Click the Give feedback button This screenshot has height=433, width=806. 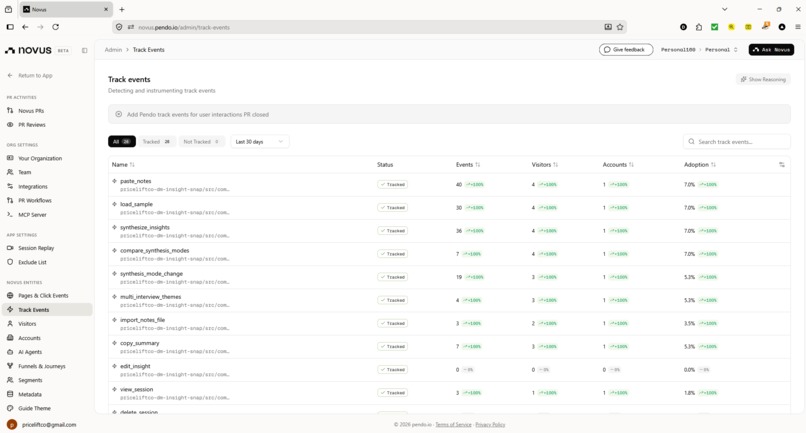(626, 49)
